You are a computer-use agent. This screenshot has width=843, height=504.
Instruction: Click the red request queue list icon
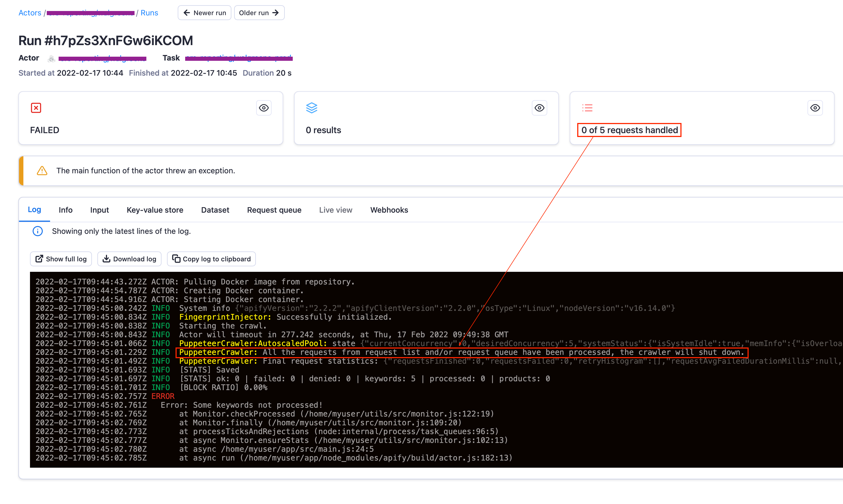pyautogui.click(x=588, y=108)
